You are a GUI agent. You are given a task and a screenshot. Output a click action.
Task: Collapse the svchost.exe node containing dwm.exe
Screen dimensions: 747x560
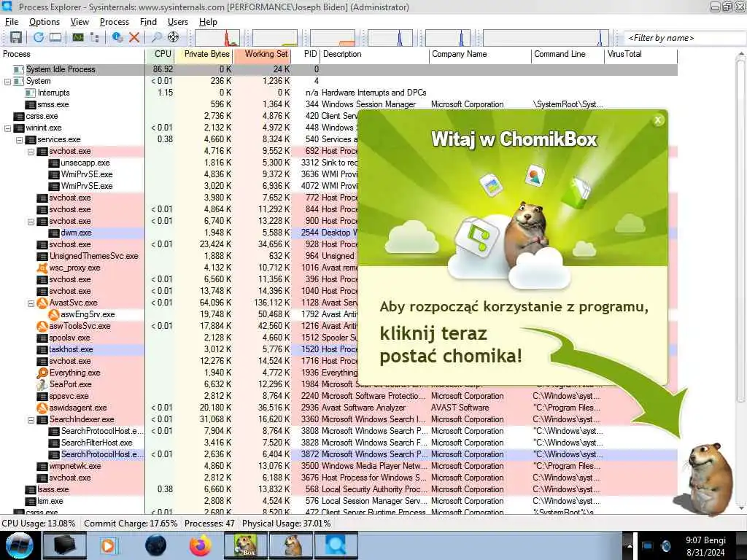[x=31, y=222]
